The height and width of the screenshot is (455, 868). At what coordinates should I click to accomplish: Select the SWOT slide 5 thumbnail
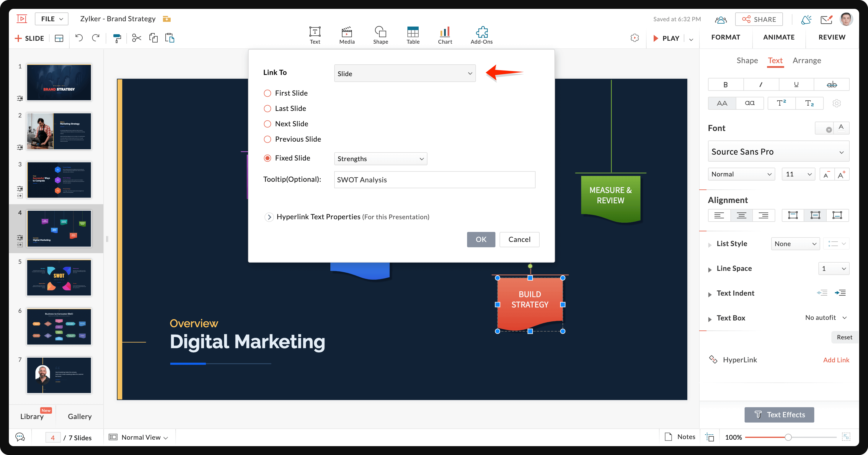click(59, 277)
